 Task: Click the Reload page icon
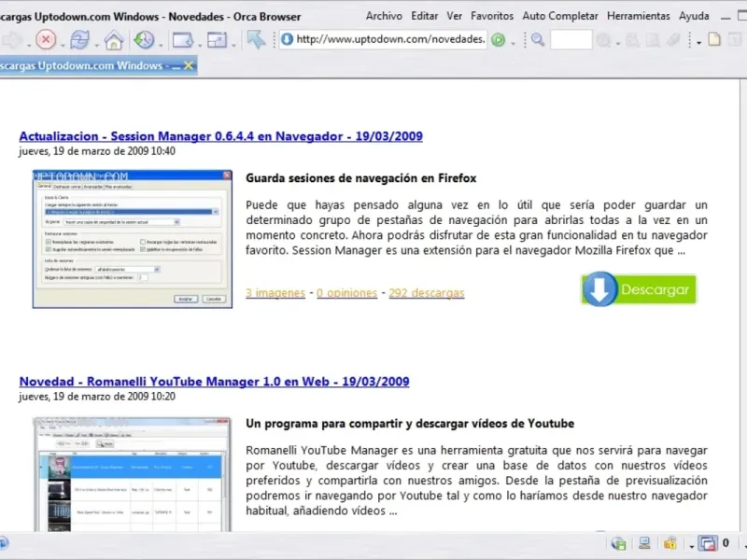[x=79, y=39]
